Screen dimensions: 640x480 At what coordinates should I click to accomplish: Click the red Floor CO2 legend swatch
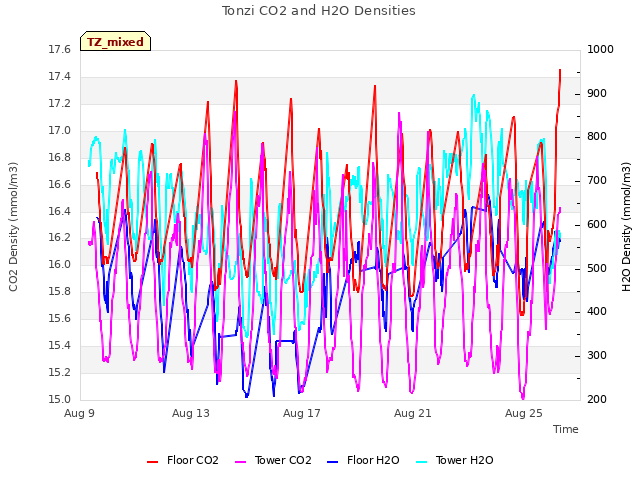152,462
